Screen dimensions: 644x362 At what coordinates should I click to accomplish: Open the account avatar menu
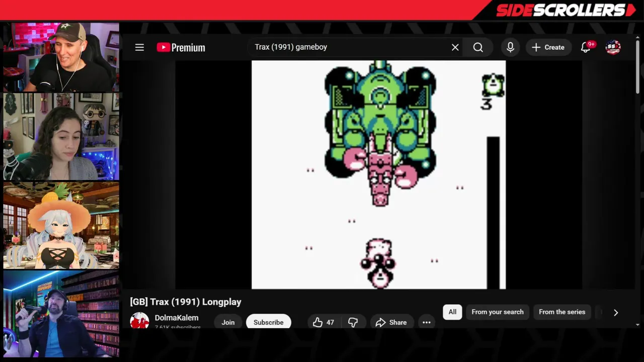(613, 47)
